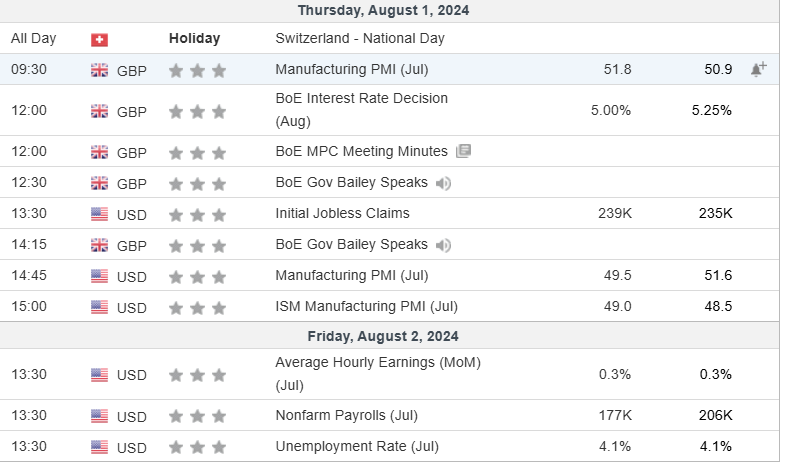
Task: Open the Unemployment Rate (Jul) event
Action: click(x=356, y=446)
